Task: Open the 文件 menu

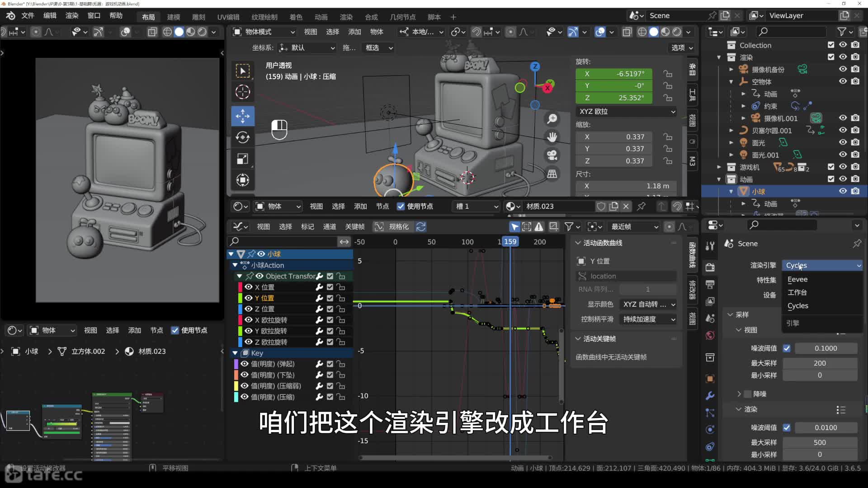Action: tap(28, 15)
